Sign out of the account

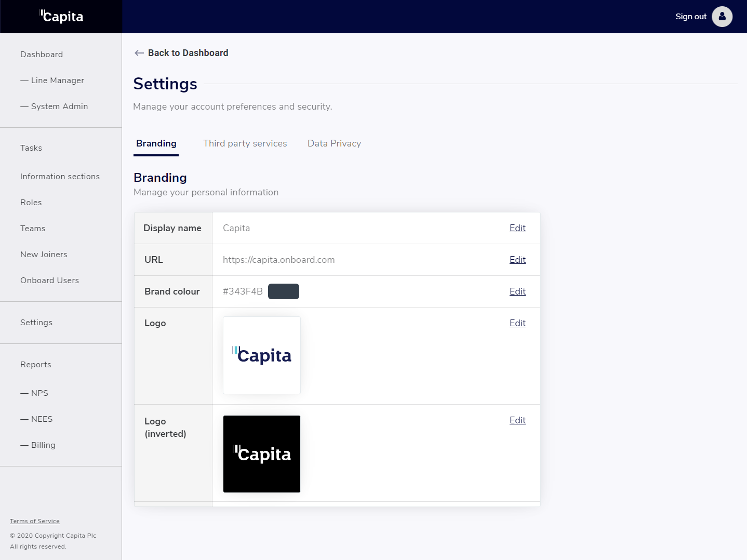tap(691, 17)
